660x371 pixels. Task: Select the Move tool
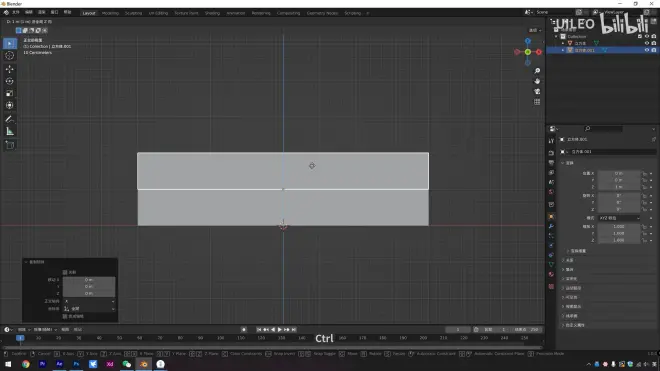point(10,69)
